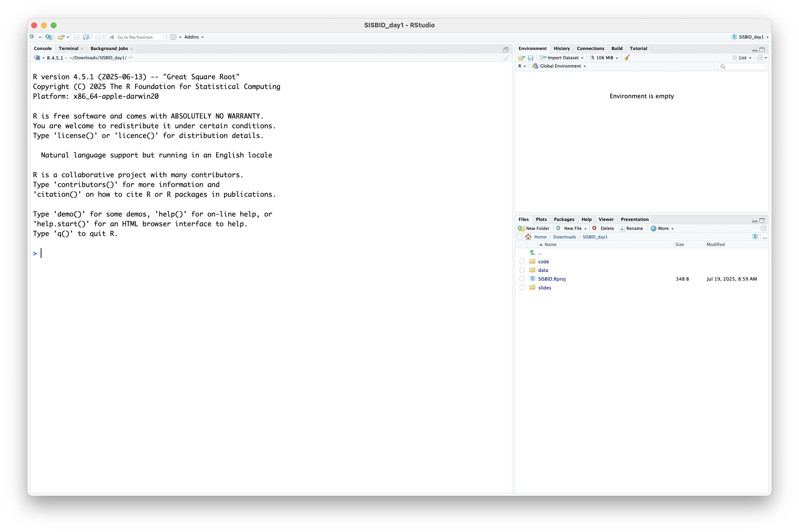Refresh the Environment pane
The height and width of the screenshot is (532, 799).
tap(760, 57)
